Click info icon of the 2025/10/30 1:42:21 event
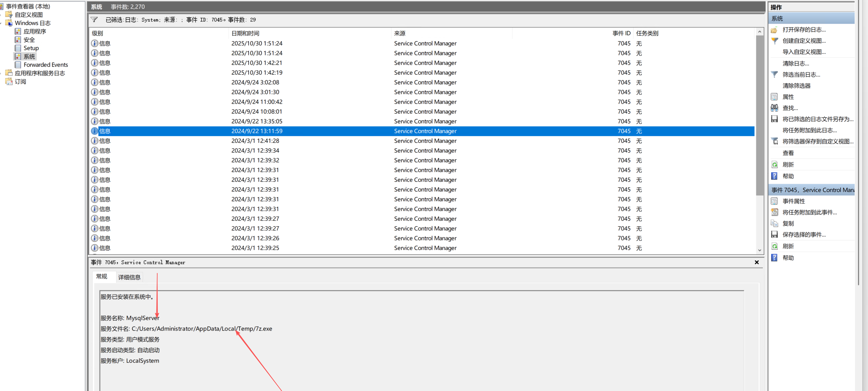868x391 pixels. click(95, 63)
